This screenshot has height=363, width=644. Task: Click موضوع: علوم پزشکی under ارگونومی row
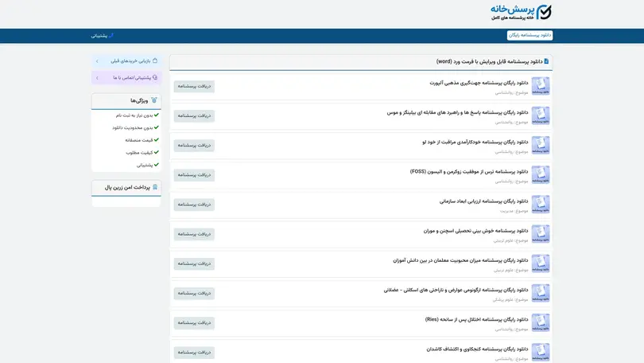510,299
